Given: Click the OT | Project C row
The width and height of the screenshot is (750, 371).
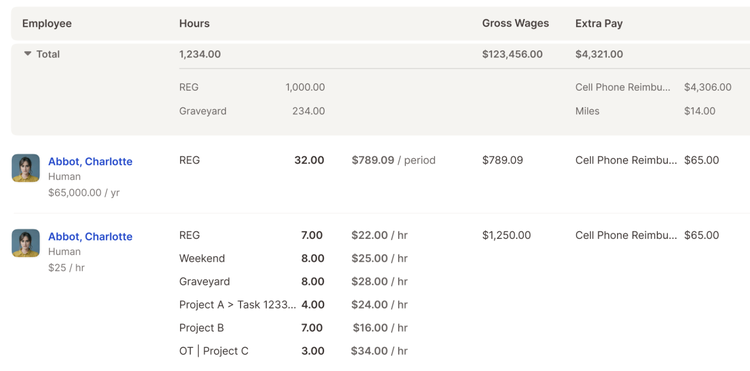Looking at the screenshot, I should pos(252,351).
